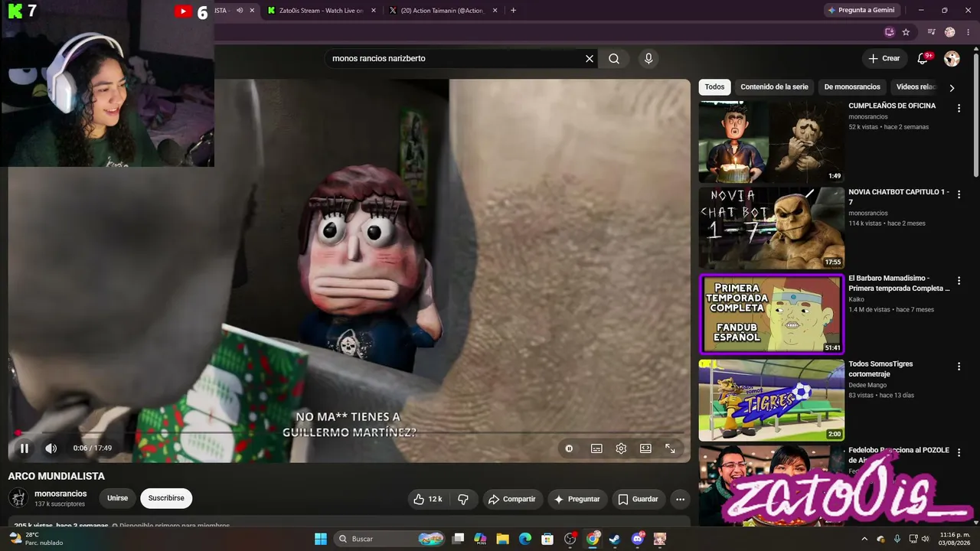Open Microsoft Store from the taskbar
Image resolution: width=980 pixels, height=551 pixels.
tap(547, 539)
